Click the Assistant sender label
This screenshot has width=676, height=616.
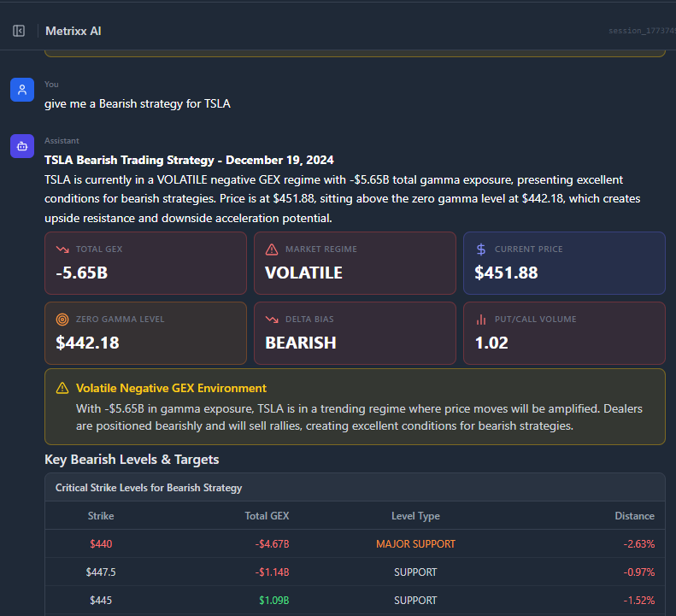pos(62,140)
